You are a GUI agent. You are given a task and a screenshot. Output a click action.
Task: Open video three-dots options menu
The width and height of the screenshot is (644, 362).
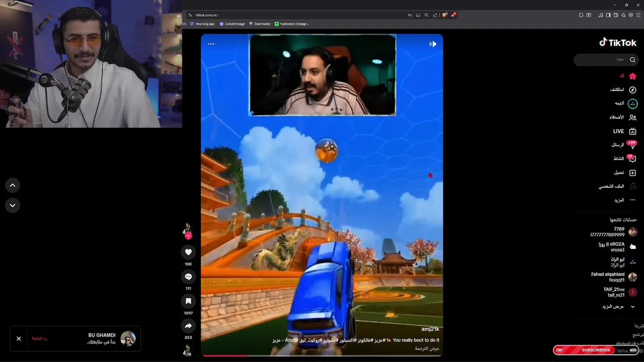pos(211,44)
